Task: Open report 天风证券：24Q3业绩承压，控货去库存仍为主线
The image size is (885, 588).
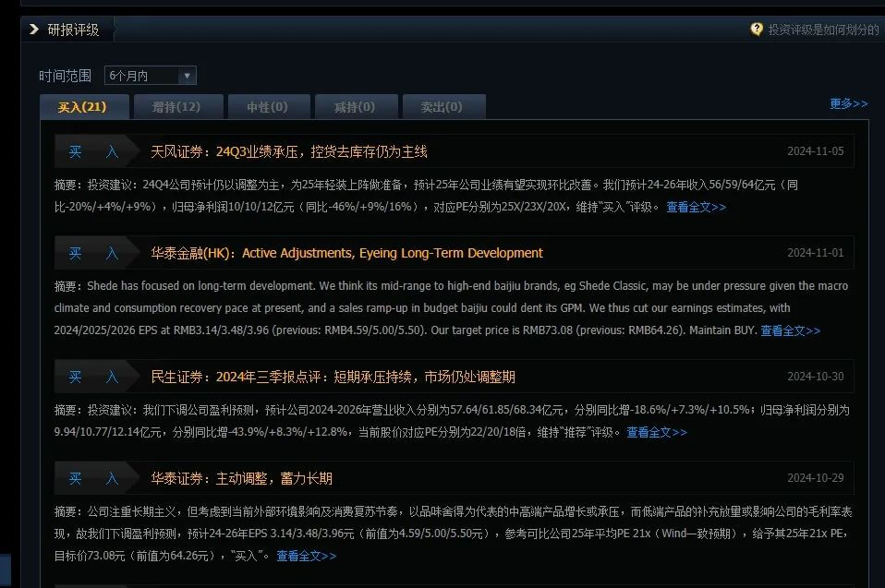Action: tap(289, 151)
